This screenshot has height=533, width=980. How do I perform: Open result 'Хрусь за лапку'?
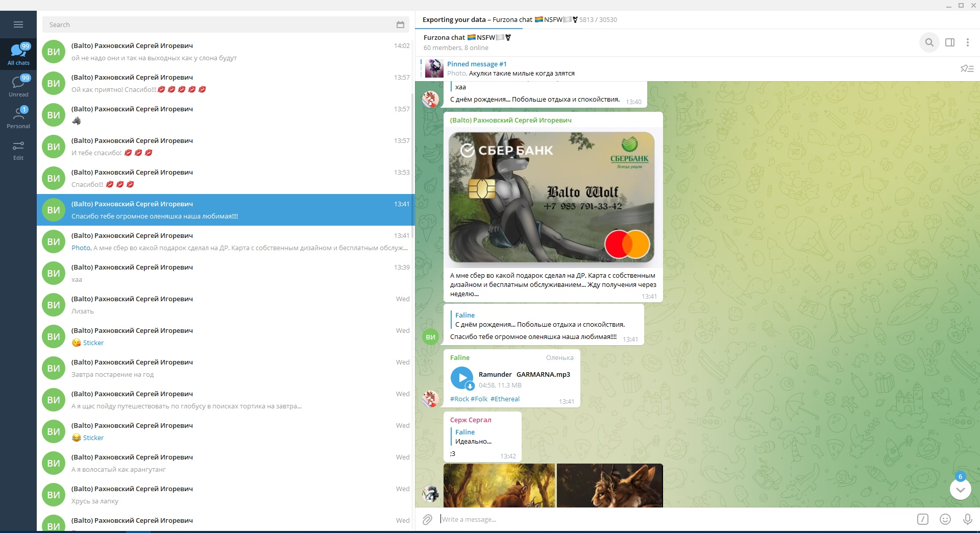(226, 495)
